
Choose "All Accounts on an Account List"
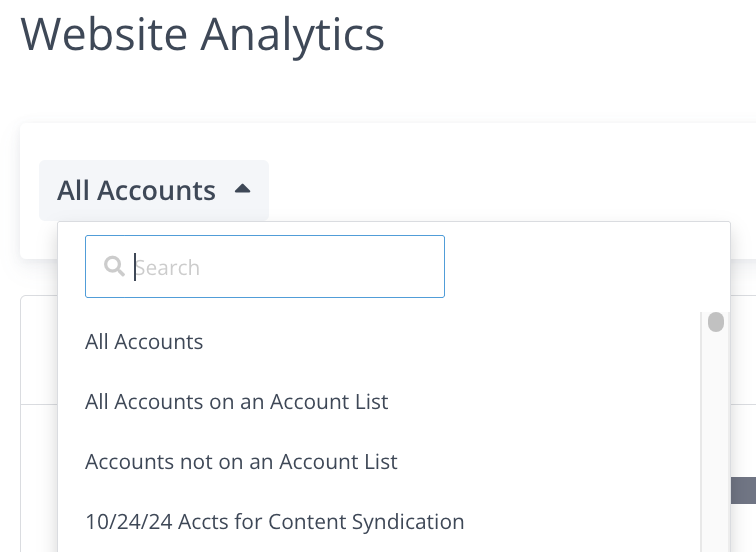click(237, 402)
